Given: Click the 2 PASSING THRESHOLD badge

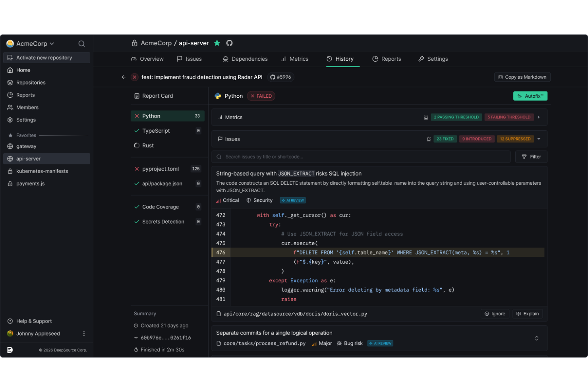Looking at the screenshot, I should [x=456, y=117].
